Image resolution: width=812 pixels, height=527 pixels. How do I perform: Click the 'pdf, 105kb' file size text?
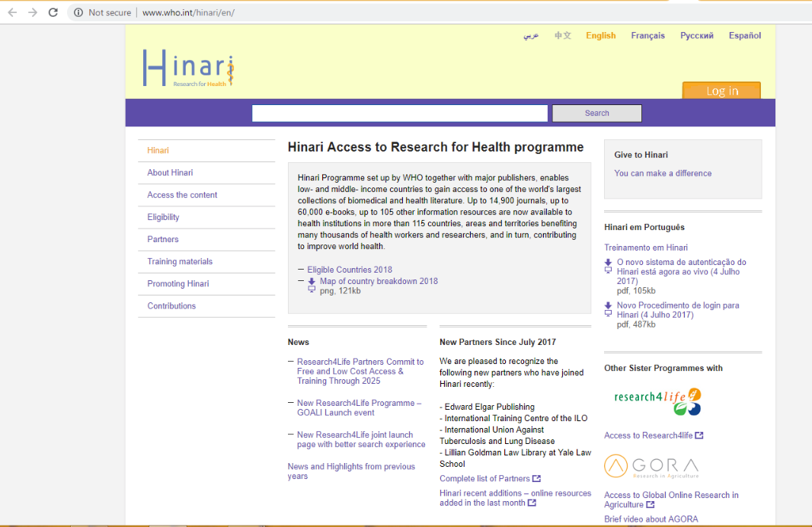pos(636,291)
